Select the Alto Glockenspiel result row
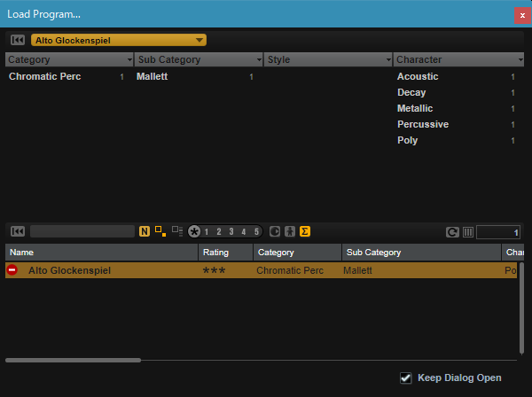Viewport: 532px width, 397px height. tap(261, 270)
